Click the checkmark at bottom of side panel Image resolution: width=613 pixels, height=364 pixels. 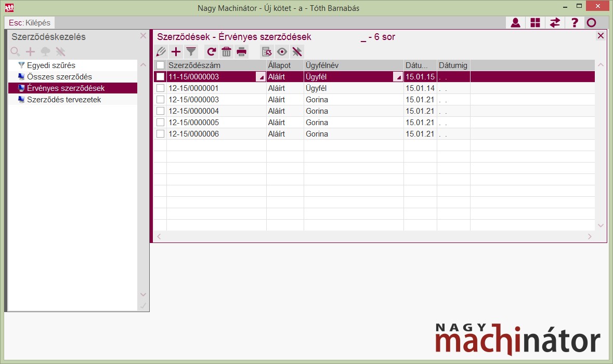tap(143, 306)
